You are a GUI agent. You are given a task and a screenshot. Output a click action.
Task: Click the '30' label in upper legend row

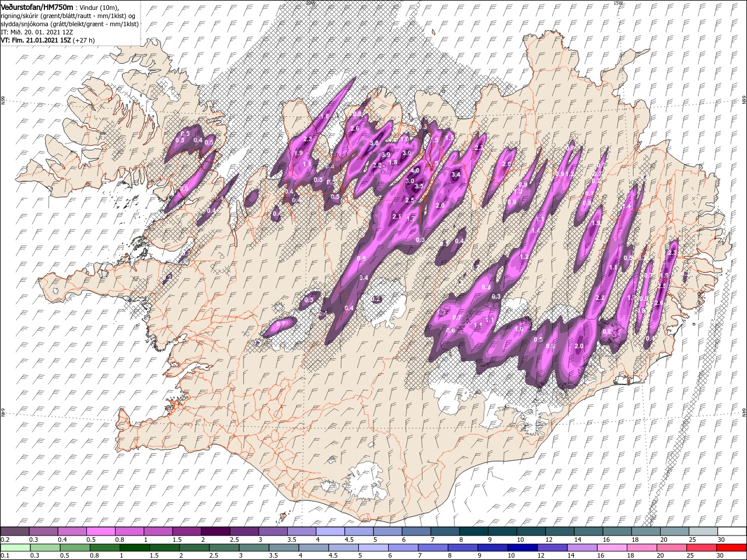coord(721,540)
